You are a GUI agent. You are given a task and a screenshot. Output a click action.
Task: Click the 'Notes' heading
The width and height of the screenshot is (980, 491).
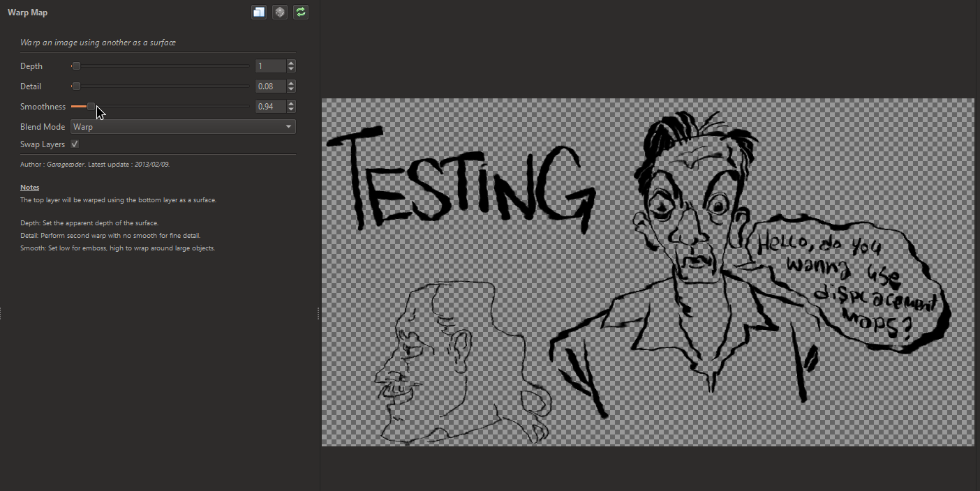pos(29,188)
